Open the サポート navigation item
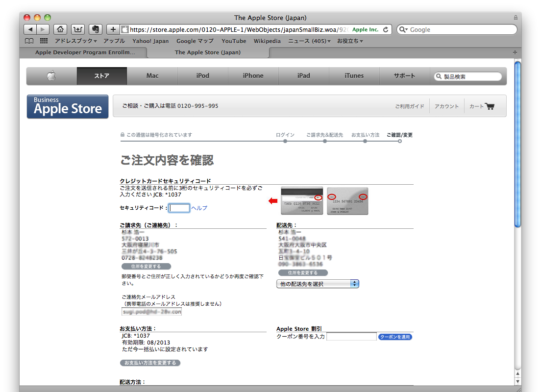The height and width of the screenshot is (392, 541). point(404,76)
